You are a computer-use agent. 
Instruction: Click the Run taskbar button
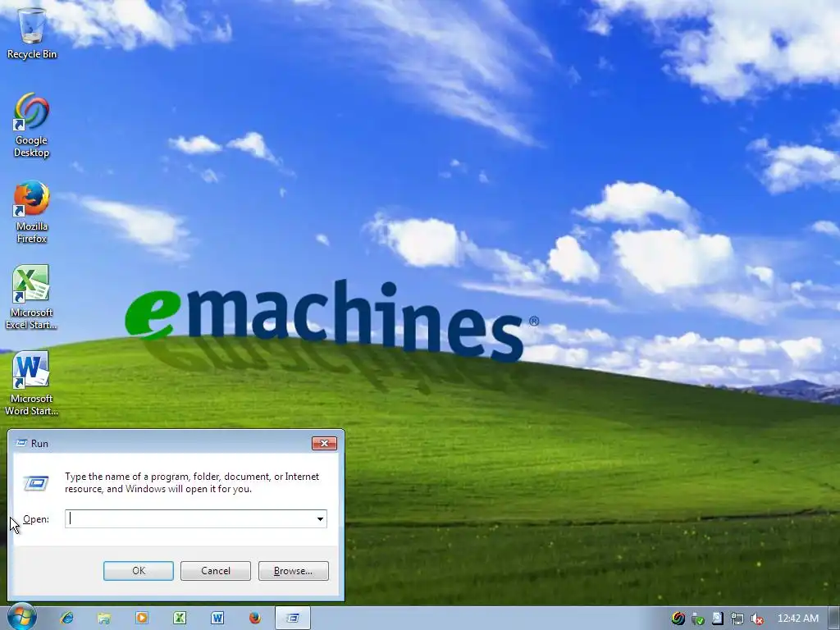tap(293, 618)
